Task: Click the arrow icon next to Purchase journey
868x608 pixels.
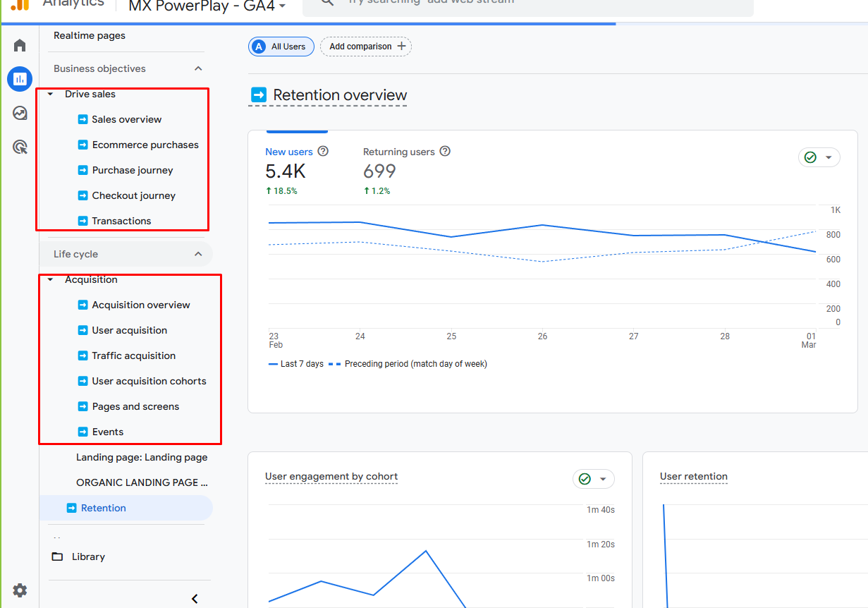Action: (x=82, y=170)
